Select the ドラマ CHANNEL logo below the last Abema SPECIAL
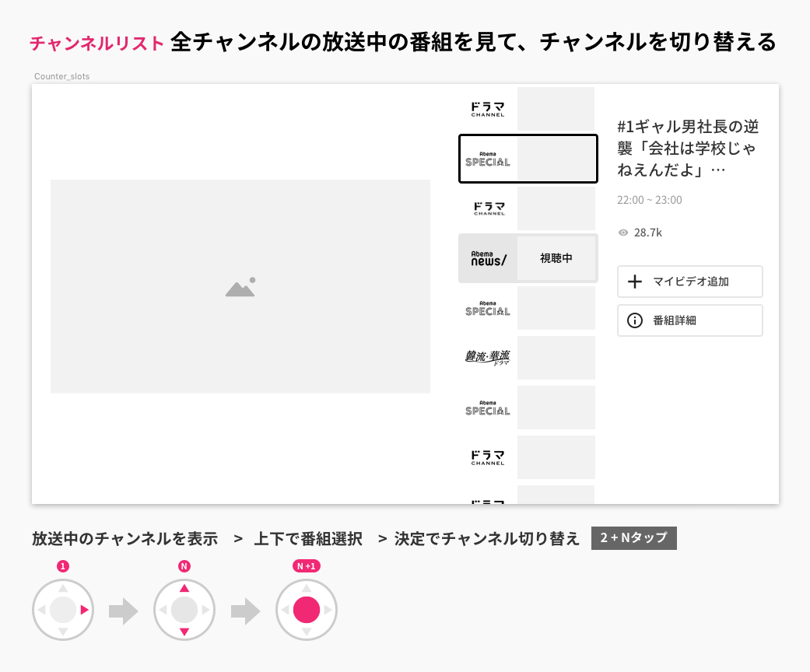Image resolution: width=810 pixels, height=672 pixels. pos(487,457)
